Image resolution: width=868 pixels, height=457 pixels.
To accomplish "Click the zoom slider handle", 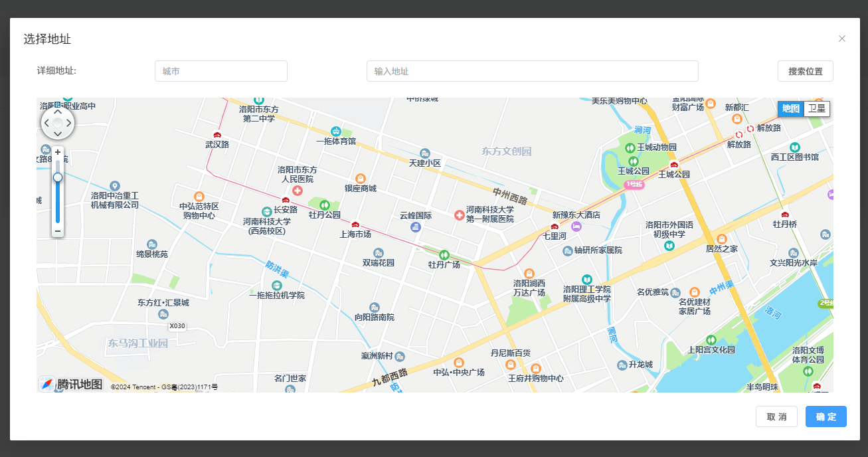I will coord(58,177).
